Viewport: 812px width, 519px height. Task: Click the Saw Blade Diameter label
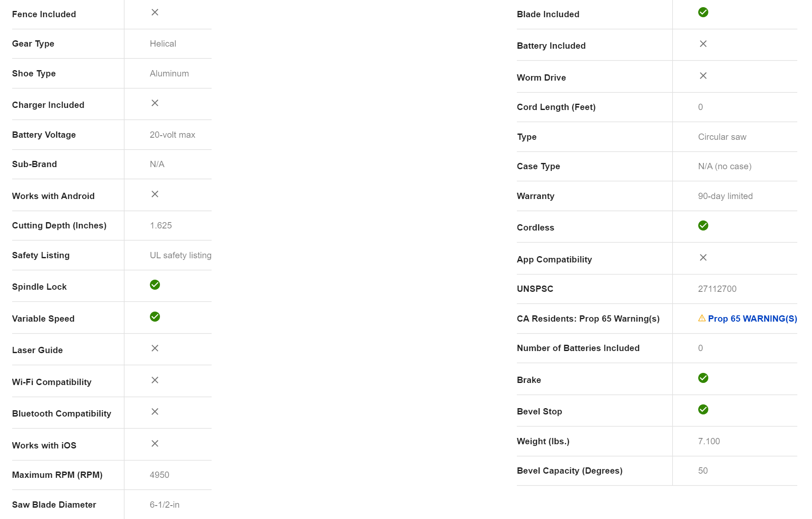(x=54, y=505)
